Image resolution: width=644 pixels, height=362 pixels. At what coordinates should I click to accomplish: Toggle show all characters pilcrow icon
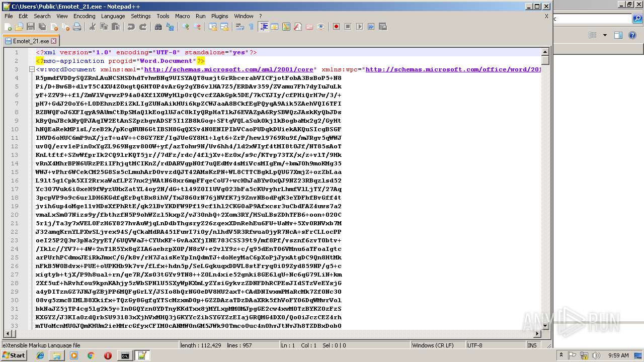252,27
